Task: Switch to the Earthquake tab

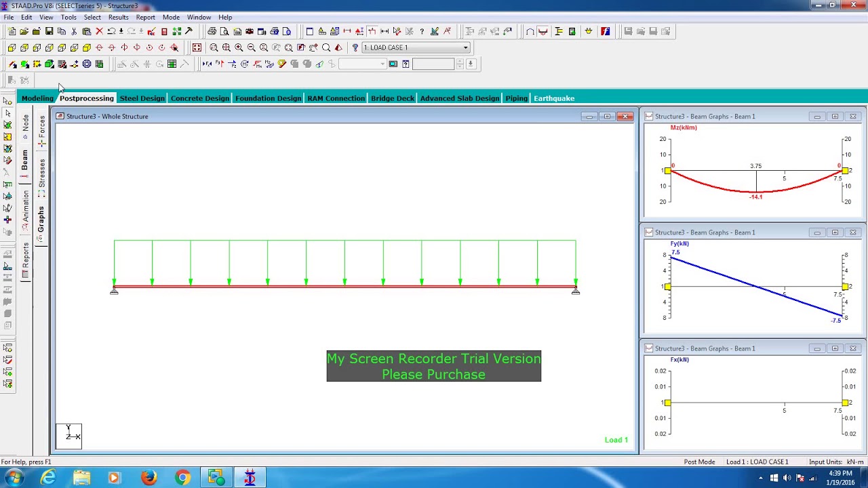Action: tap(554, 98)
